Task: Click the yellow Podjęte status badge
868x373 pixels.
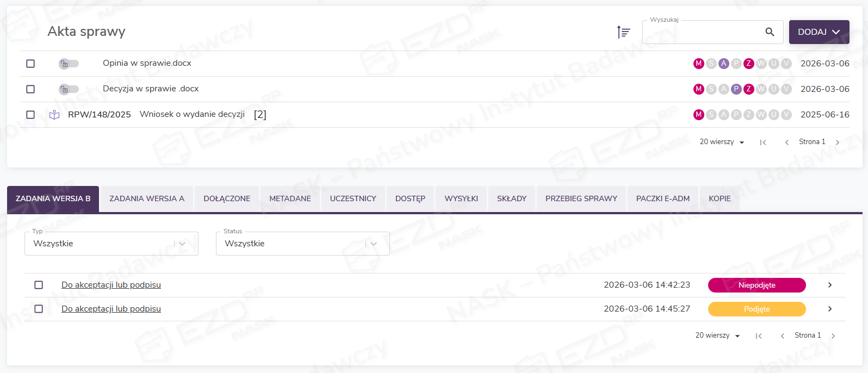Action: click(757, 309)
